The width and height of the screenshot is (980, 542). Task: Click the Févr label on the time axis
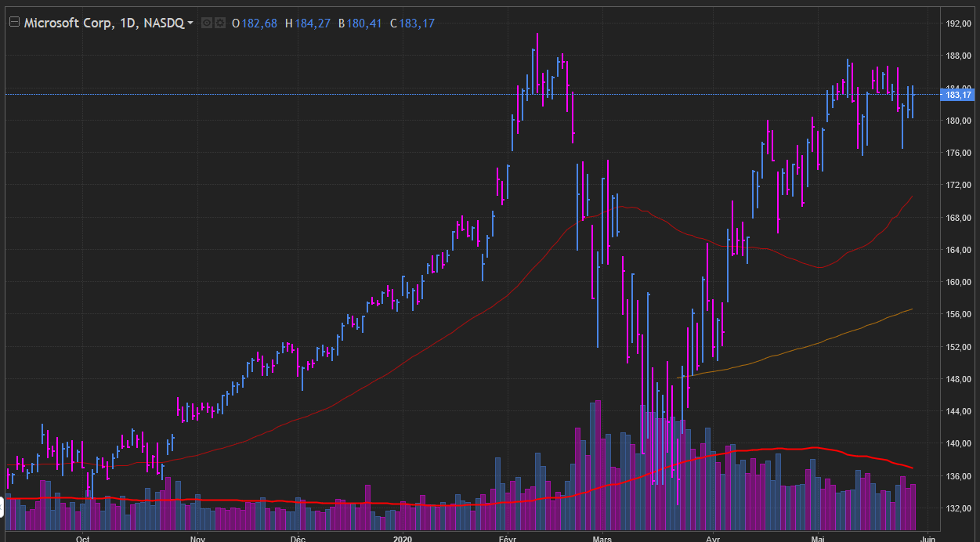click(508, 539)
